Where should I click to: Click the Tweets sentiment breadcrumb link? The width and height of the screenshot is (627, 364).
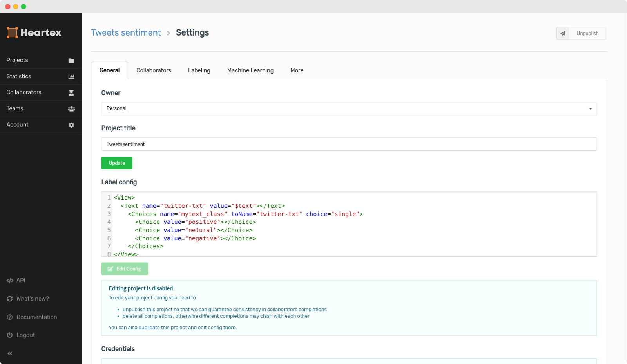tap(126, 33)
